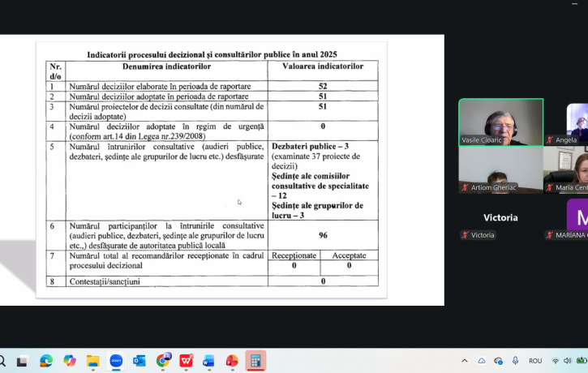Open WPS Office from the taskbar

tap(186, 361)
